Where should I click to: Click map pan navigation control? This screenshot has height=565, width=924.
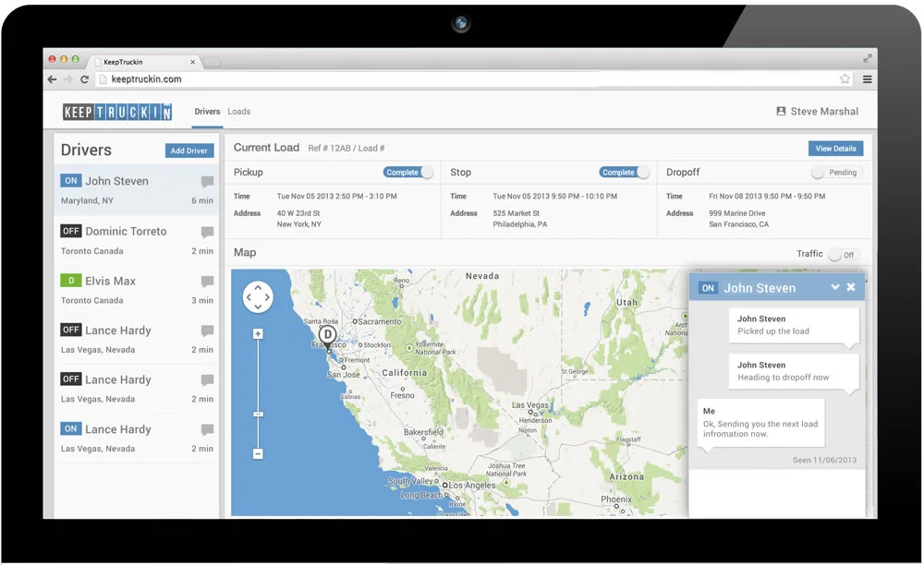258,297
